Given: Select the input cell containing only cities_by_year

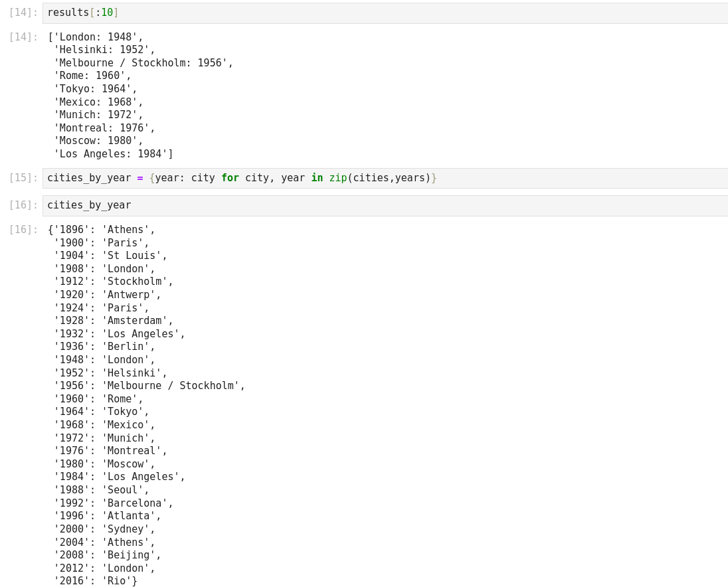Looking at the screenshot, I should [385, 206].
